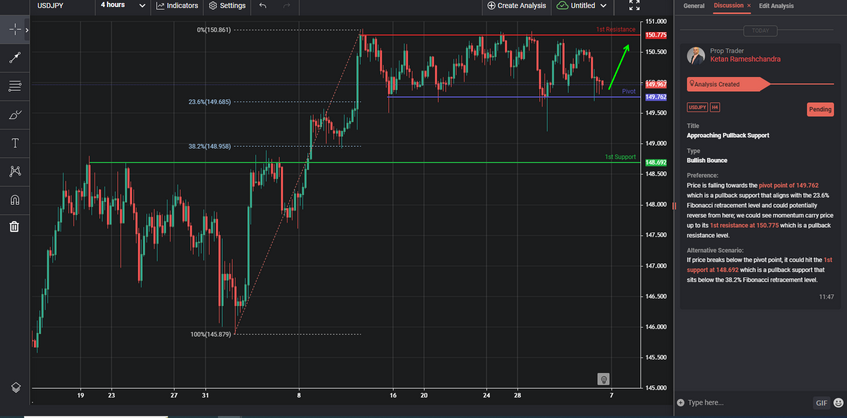Open the GIF picker
The image size is (847, 419).
pos(821,403)
